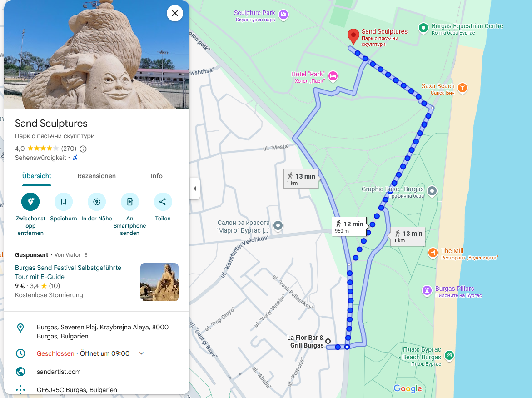Click the Hotel Park lodging marker
The height and width of the screenshot is (398, 532).
pos(333,76)
